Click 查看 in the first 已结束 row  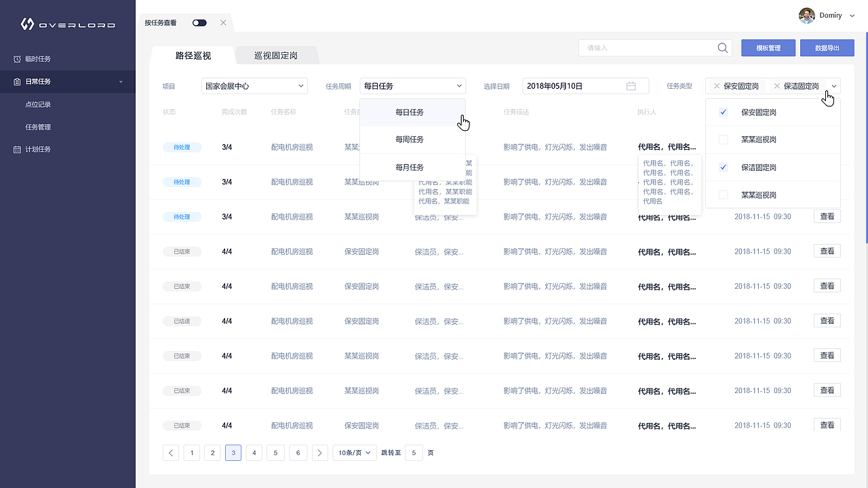point(827,251)
